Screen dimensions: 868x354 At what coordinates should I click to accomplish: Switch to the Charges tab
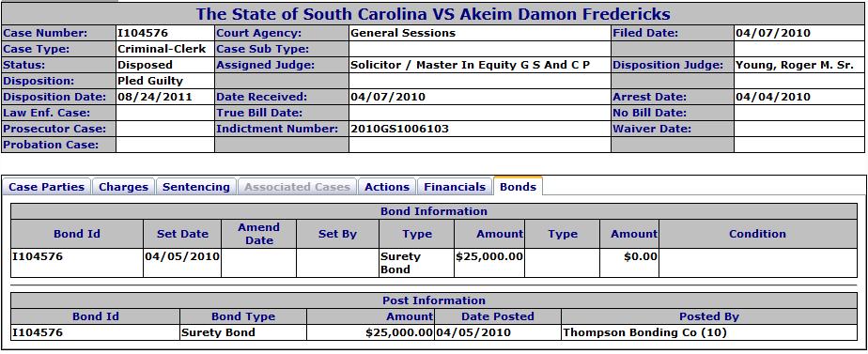click(123, 187)
